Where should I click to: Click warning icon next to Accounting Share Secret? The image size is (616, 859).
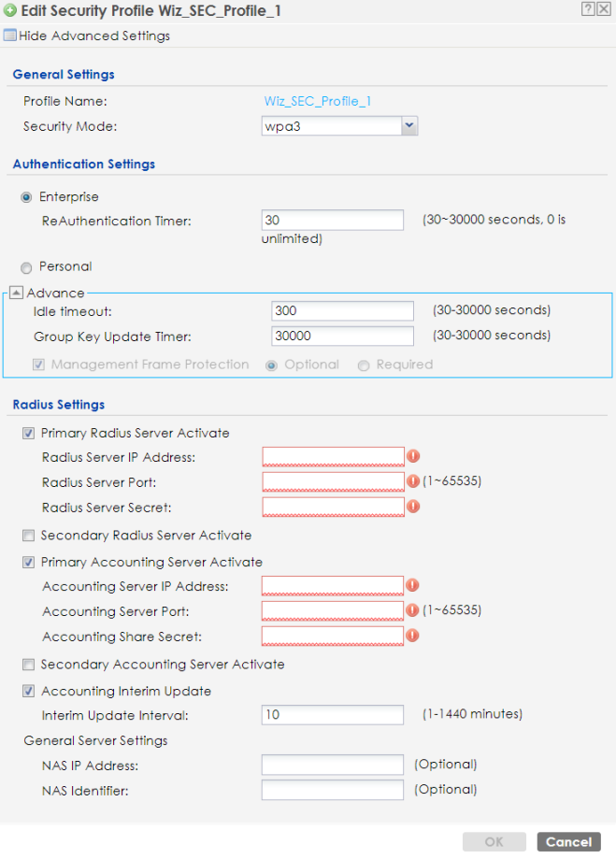coord(412,636)
